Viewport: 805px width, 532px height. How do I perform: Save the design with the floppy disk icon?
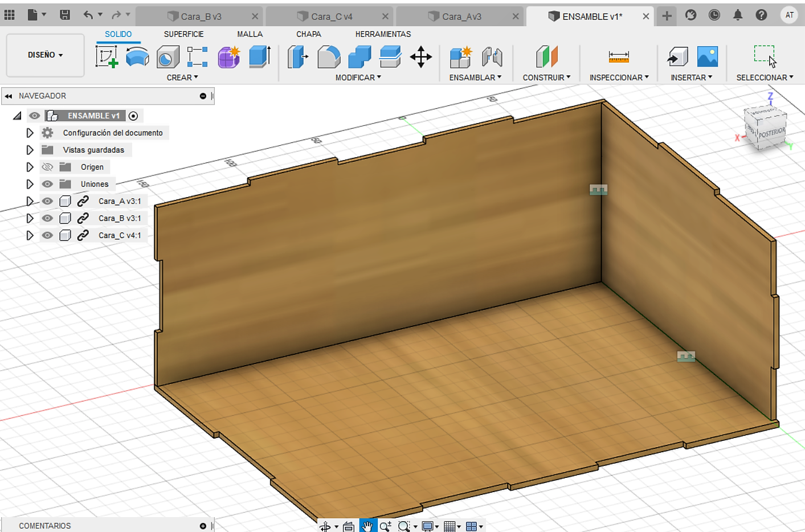click(x=65, y=15)
